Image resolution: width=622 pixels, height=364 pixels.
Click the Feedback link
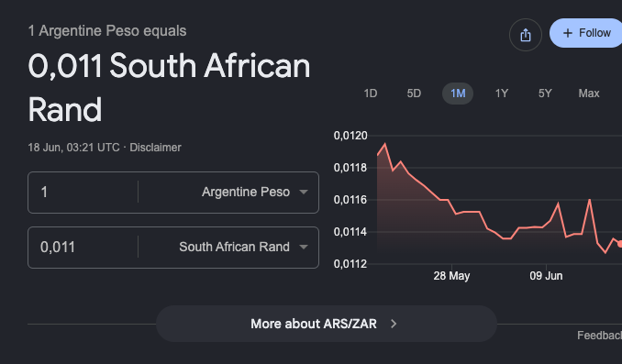(x=599, y=336)
